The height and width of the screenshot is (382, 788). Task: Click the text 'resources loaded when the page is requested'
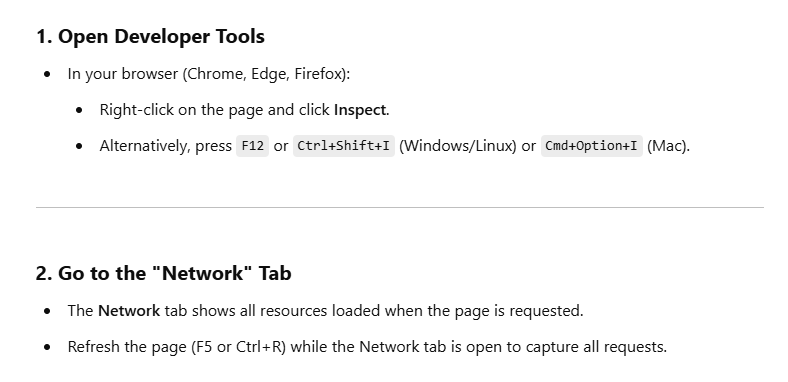[x=420, y=311]
